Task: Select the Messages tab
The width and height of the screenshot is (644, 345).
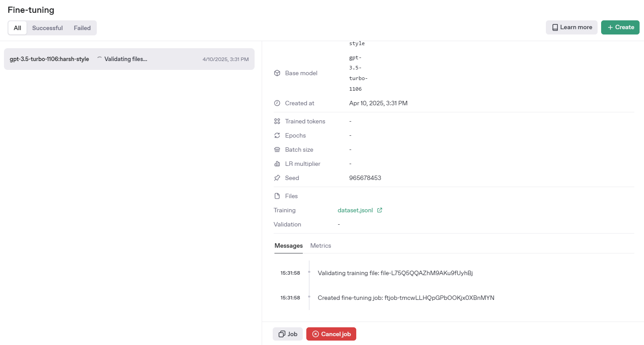Action: click(289, 245)
